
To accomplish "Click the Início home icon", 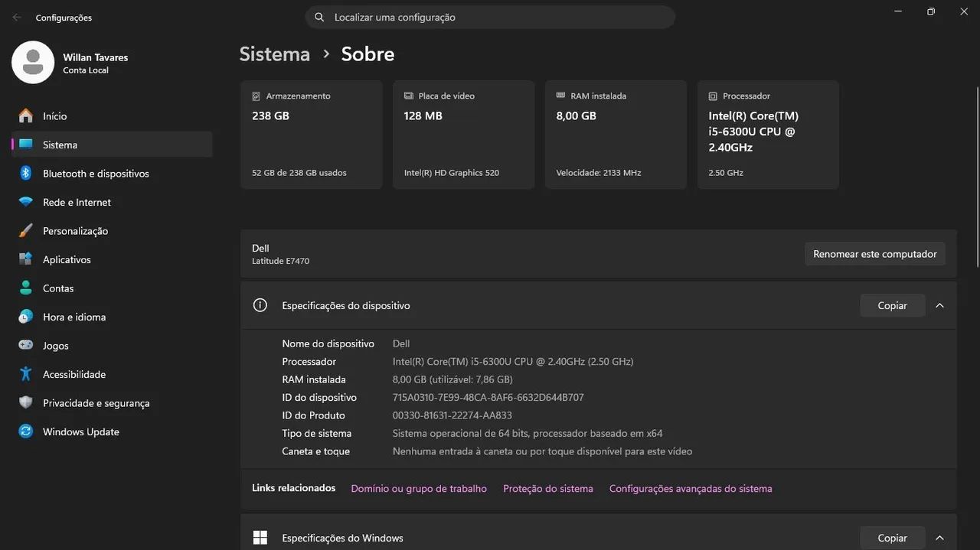I will (26, 116).
